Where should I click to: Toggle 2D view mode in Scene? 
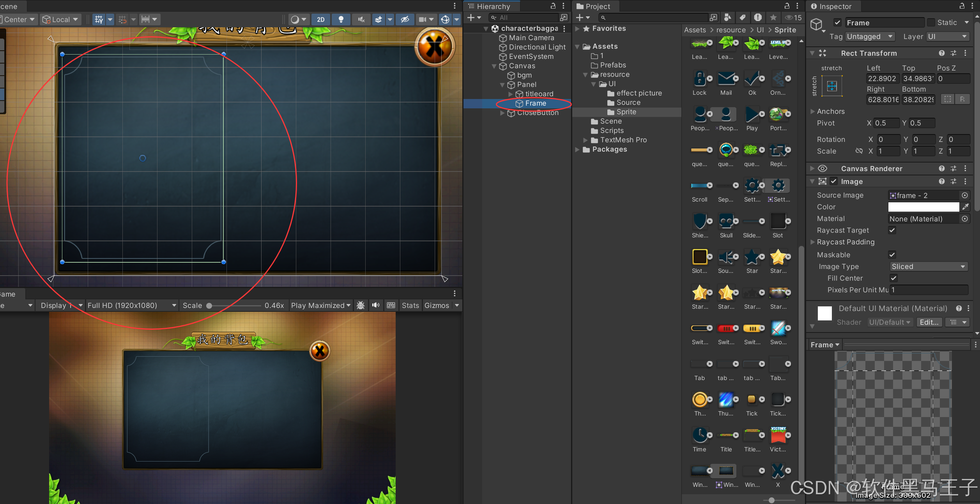[320, 19]
